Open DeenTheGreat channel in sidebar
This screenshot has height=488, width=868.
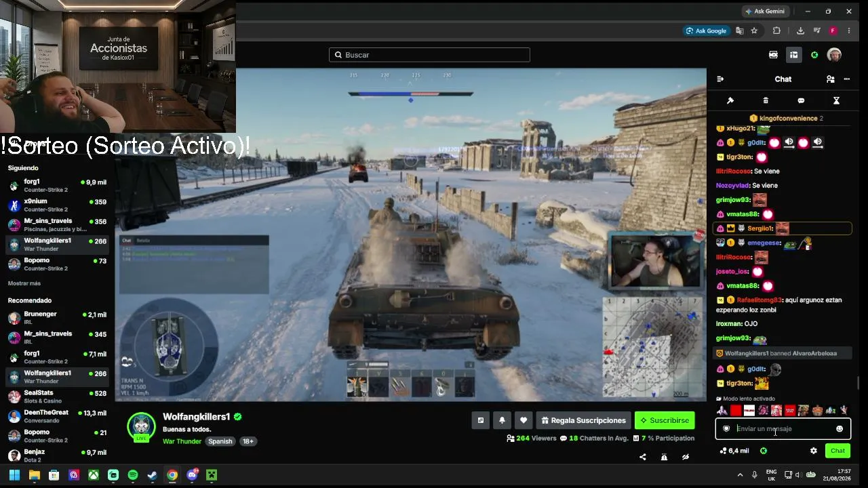[58, 416]
